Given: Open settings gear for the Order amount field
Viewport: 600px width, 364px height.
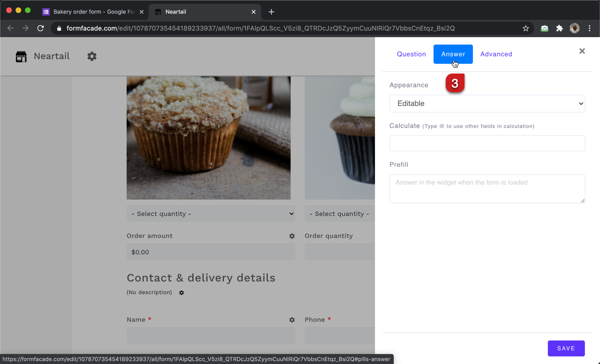Looking at the screenshot, I should pyautogui.click(x=292, y=236).
